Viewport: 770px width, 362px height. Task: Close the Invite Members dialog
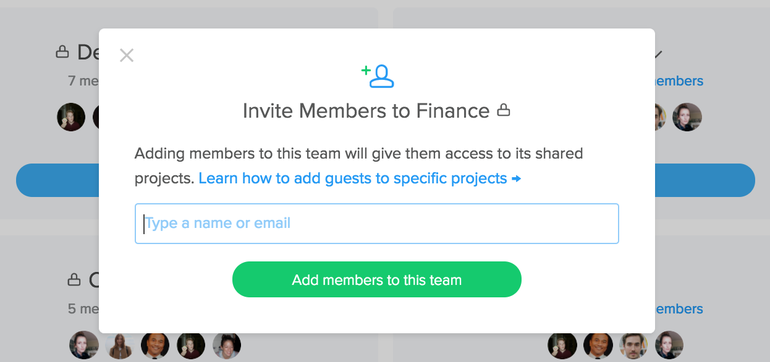tap(127, 56)
